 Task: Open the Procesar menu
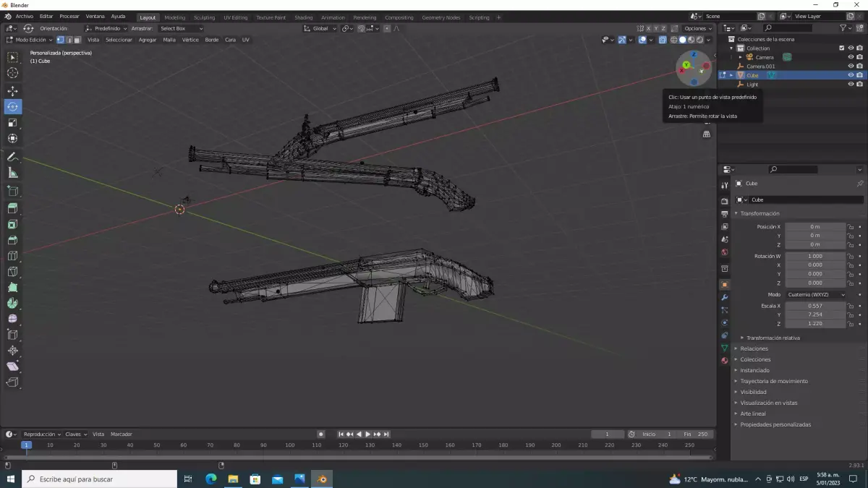pyautogui.click(x=69, y=17)
